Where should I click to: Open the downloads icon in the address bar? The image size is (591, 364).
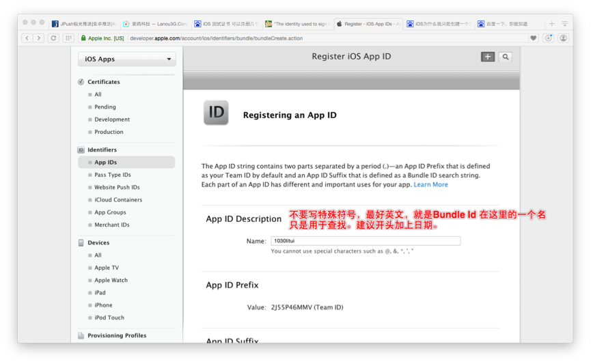pyautogui.click(x=549, y=38)
